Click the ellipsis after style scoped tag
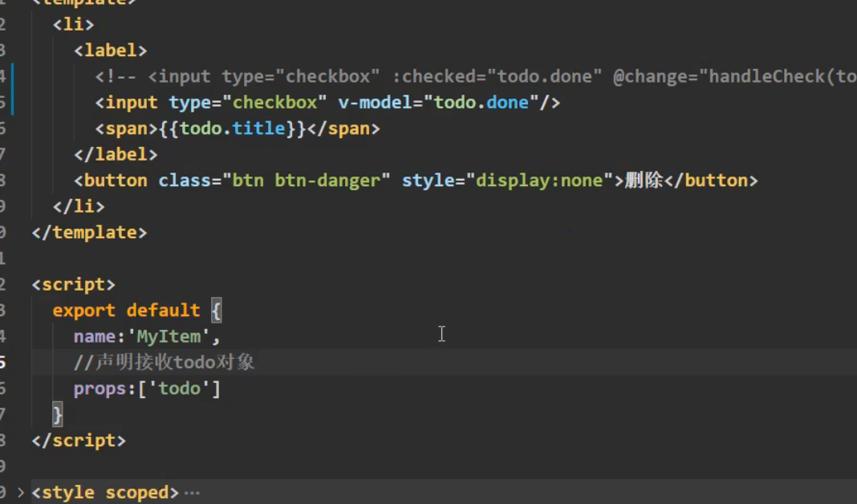The width and height of the screenshot is (857, 504). click(192, 493)
